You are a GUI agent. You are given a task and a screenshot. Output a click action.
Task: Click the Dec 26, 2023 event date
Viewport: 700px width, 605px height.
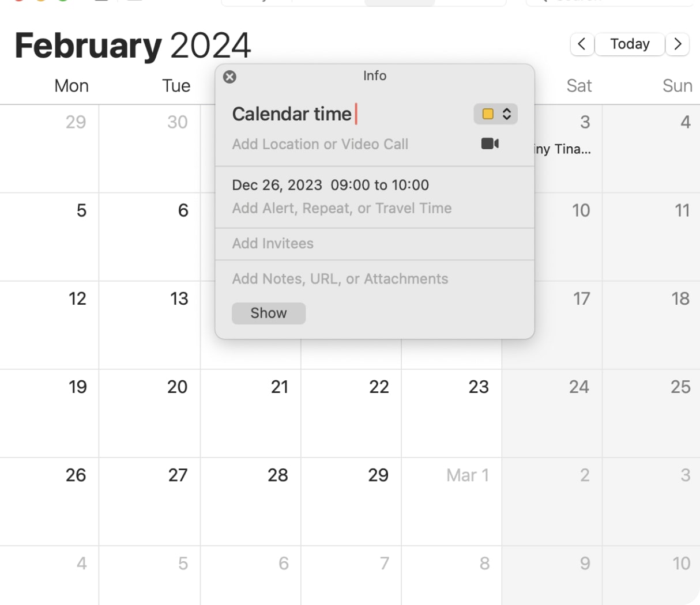click(x=277, y=185)
